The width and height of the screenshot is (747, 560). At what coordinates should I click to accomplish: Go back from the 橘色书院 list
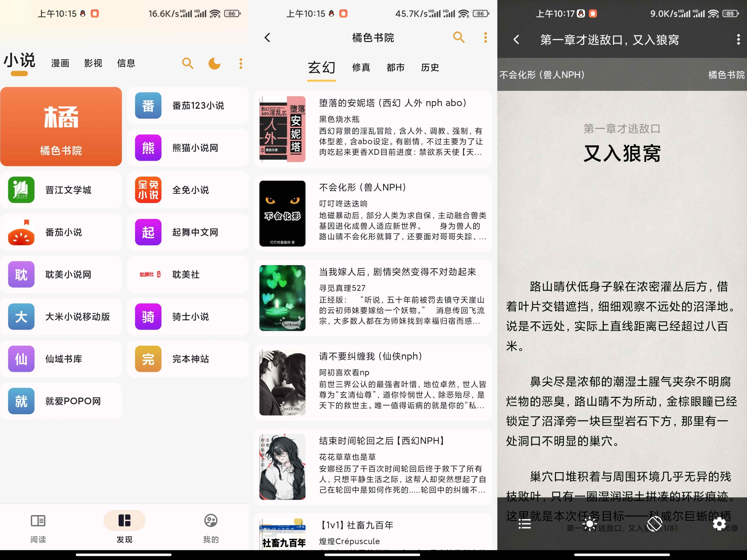coord(267,38)
